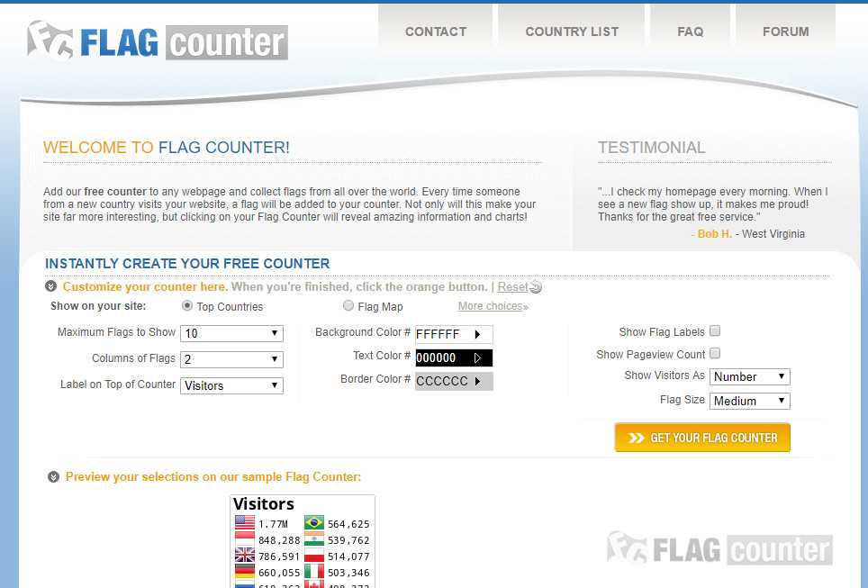The image size is (868, 588).
Task: Click the Poland flag beside 514,077
Action: point(314,556)
